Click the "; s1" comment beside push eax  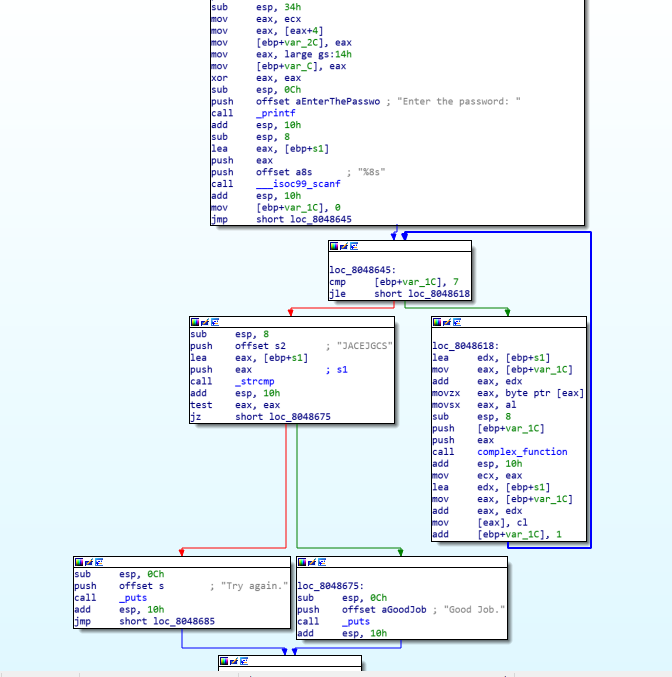(x=337, y=370)
